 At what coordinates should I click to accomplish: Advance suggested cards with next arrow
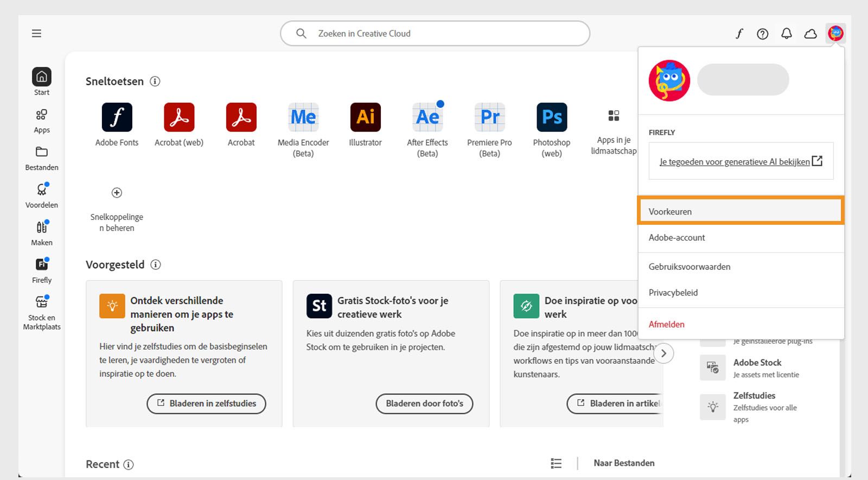pos(663,353)
